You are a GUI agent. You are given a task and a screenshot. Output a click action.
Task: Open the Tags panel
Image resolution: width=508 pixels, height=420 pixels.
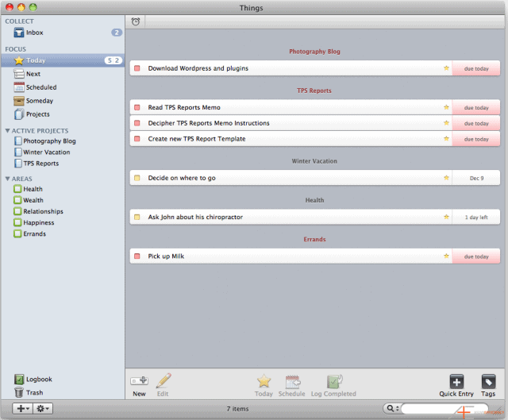488,386
